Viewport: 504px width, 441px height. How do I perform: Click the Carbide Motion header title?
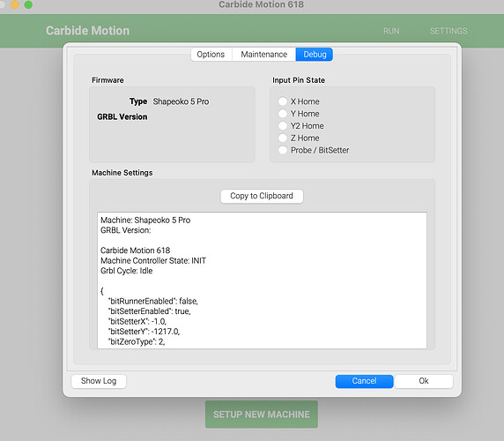[x=87, y=31]
